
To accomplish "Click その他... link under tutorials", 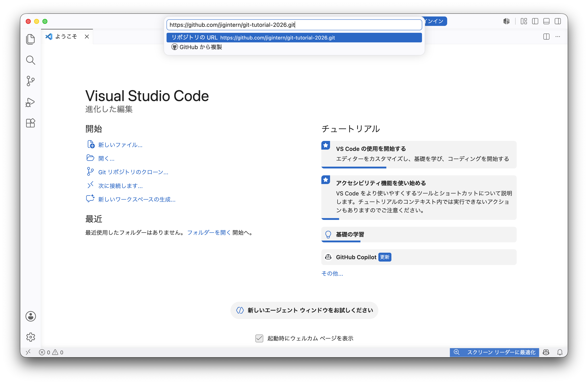I will click(x=332, y=273).
